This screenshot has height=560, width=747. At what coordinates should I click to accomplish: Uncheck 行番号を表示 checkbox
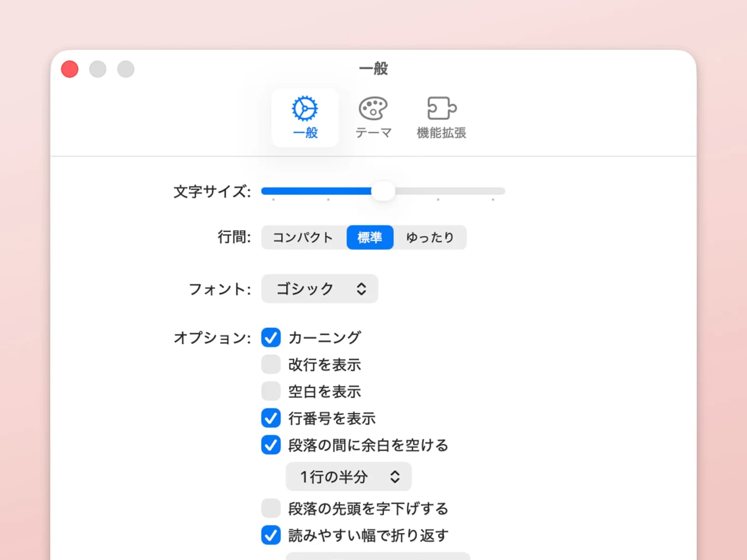click(271, 418)
